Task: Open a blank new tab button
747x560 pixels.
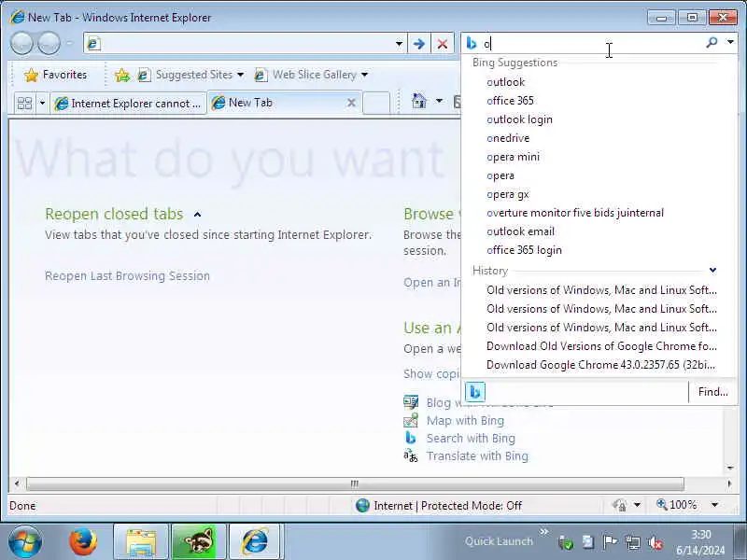Action: click(376, 103)
